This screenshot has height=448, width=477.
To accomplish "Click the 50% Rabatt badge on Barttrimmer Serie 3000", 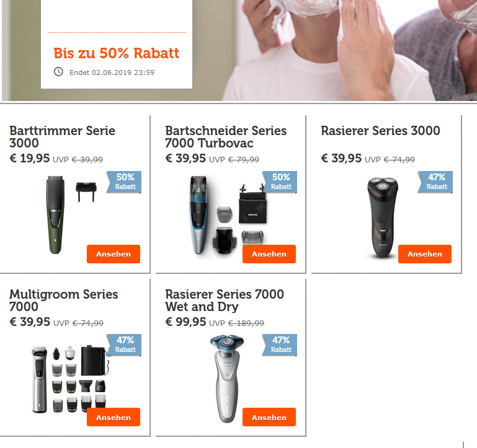I will (x=124, y=182).
